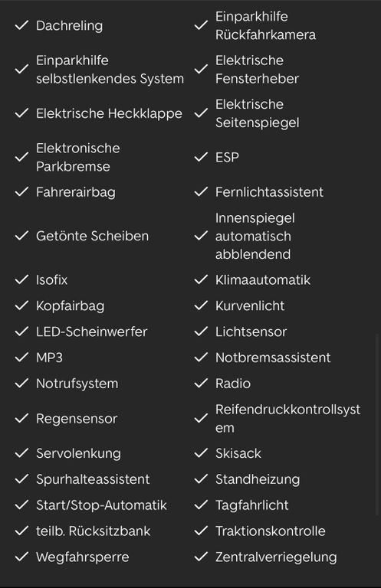
Task: Click the checkmark next to Zentralverriegelung
Action: [201, 556]
